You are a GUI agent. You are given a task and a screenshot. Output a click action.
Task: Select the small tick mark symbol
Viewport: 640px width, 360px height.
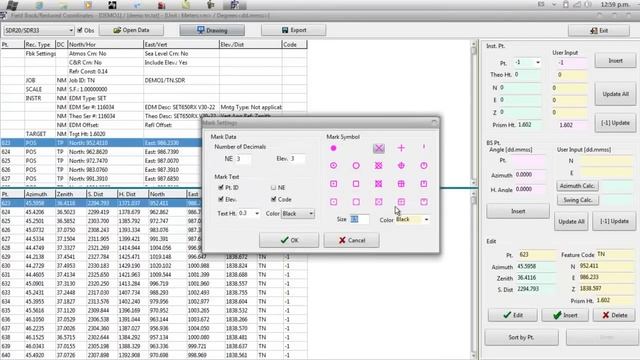tap(424, 147)
